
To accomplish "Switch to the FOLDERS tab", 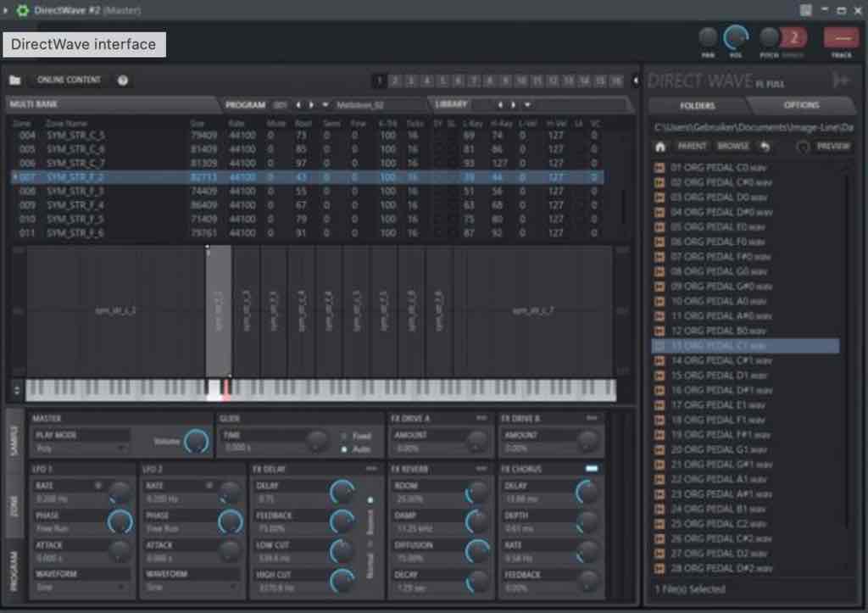I will 697,105.
